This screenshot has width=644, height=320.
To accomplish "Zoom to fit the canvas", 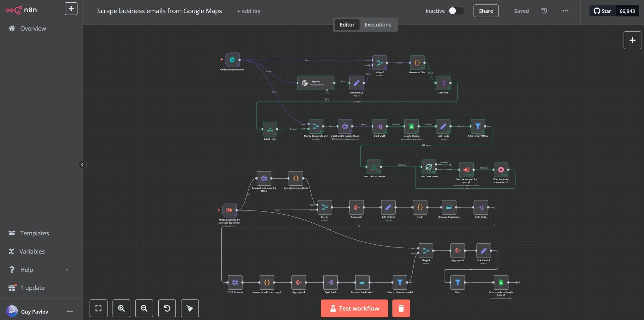I will point(98,308).
